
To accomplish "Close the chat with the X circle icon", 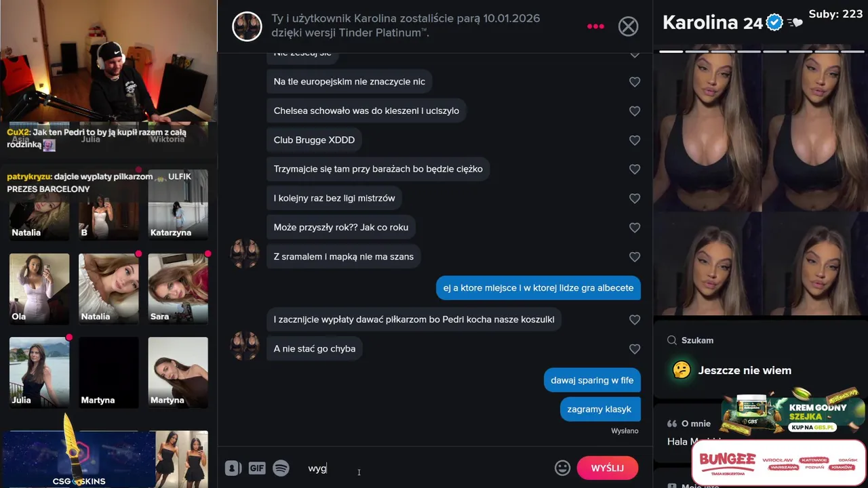I will 629,26.
